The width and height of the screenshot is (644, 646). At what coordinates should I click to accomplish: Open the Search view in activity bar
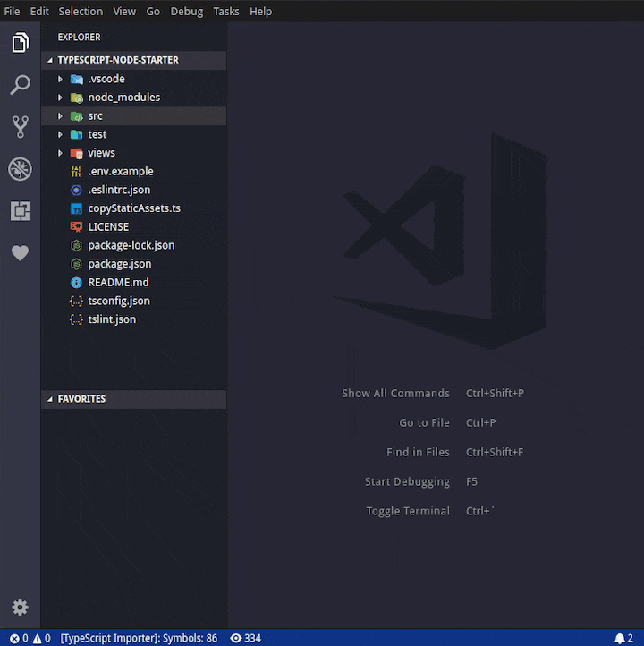pos(21,85)
